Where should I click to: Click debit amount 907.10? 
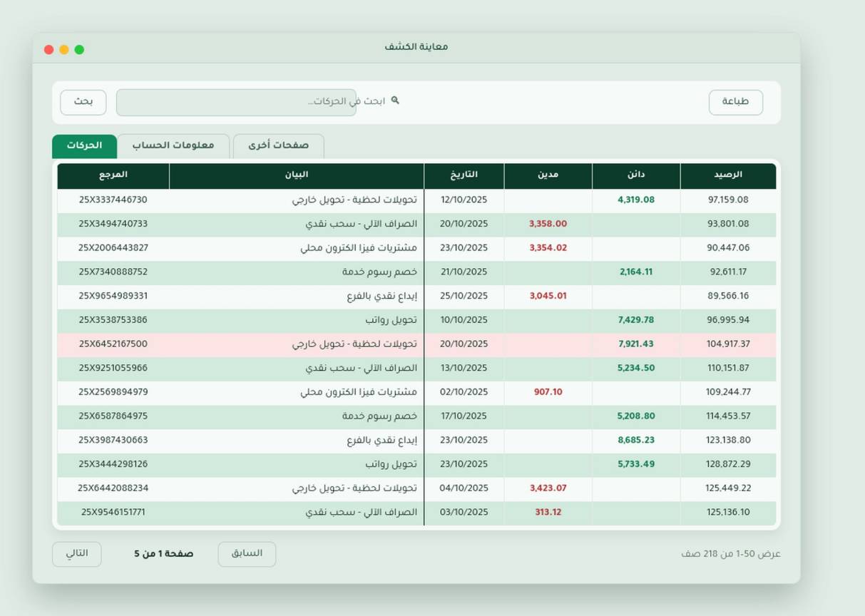coord(548,392)
